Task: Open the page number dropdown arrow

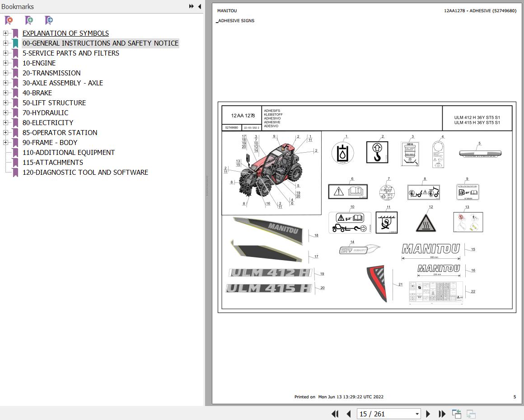Action: pos(417,414)
